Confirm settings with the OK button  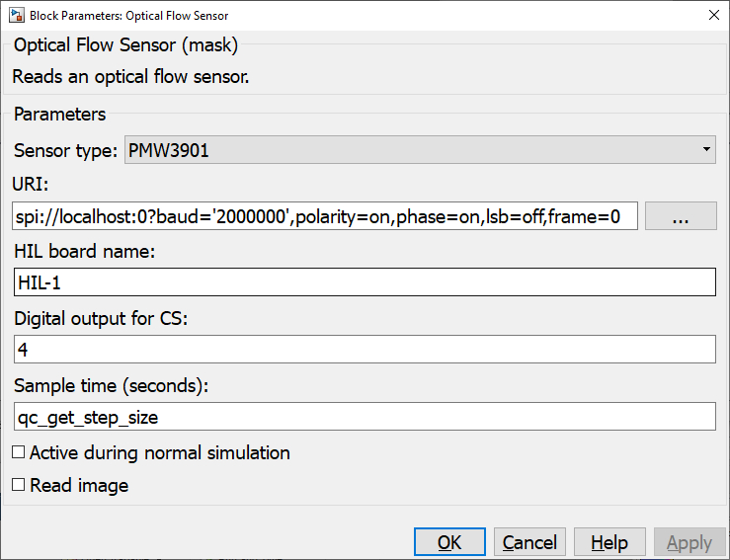pos(449,542)
